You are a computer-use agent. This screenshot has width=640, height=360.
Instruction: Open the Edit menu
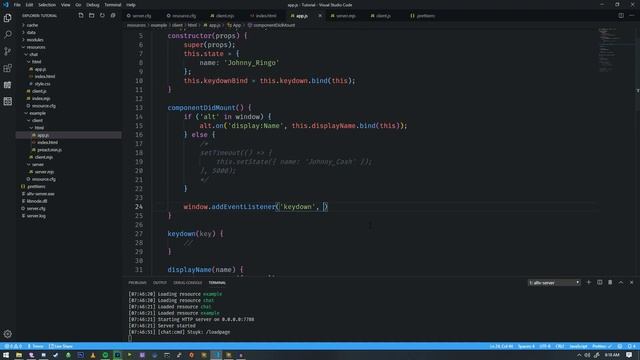pos(29,5)
